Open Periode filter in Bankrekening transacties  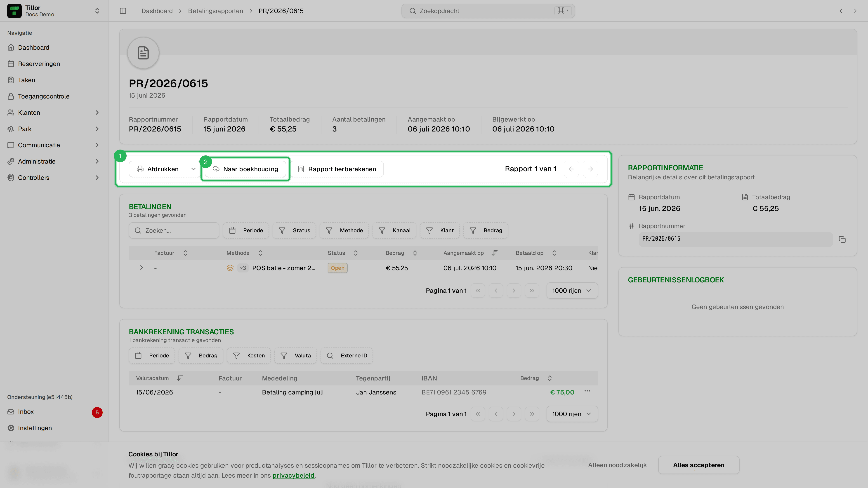(x=152, y=356)
